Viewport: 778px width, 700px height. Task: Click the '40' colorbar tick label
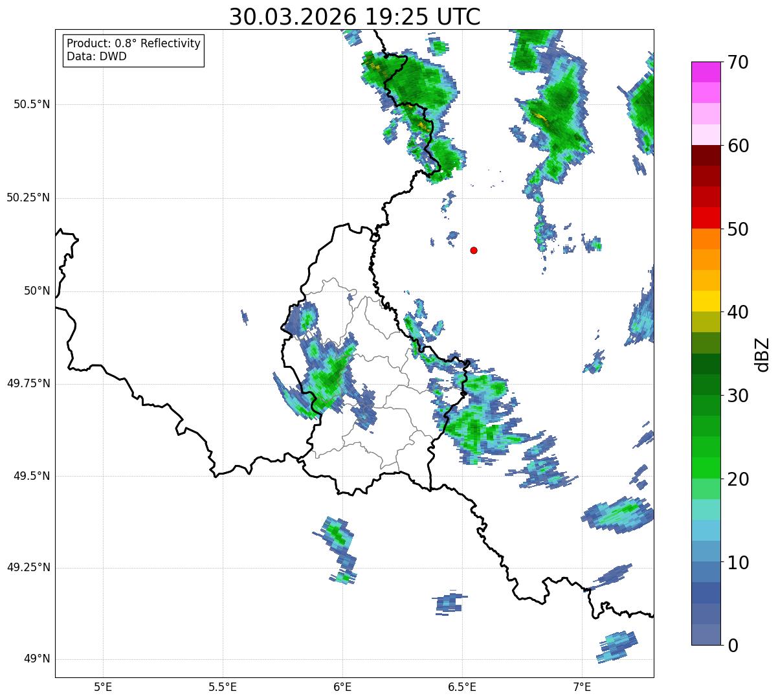tap(739, 312)
